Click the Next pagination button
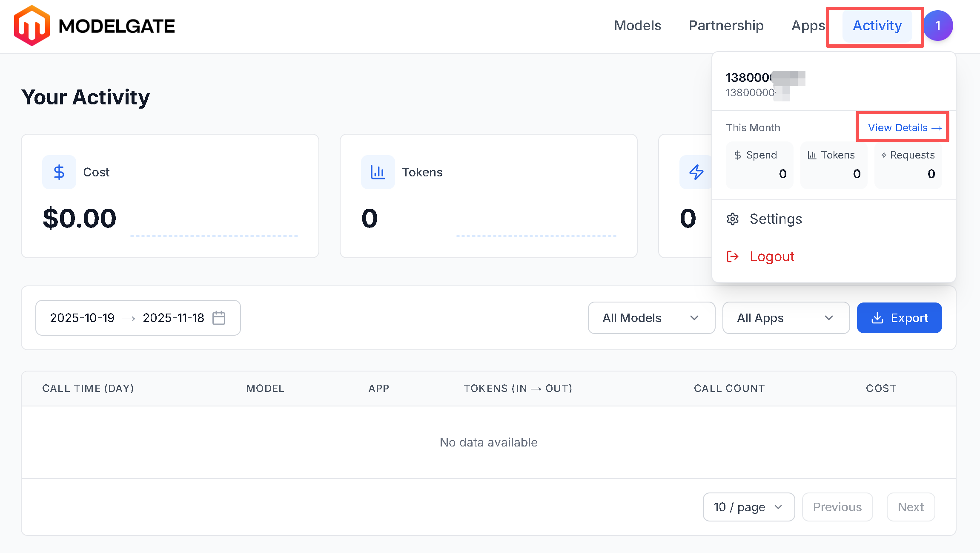The image size is (980, 553). [911, 507]
